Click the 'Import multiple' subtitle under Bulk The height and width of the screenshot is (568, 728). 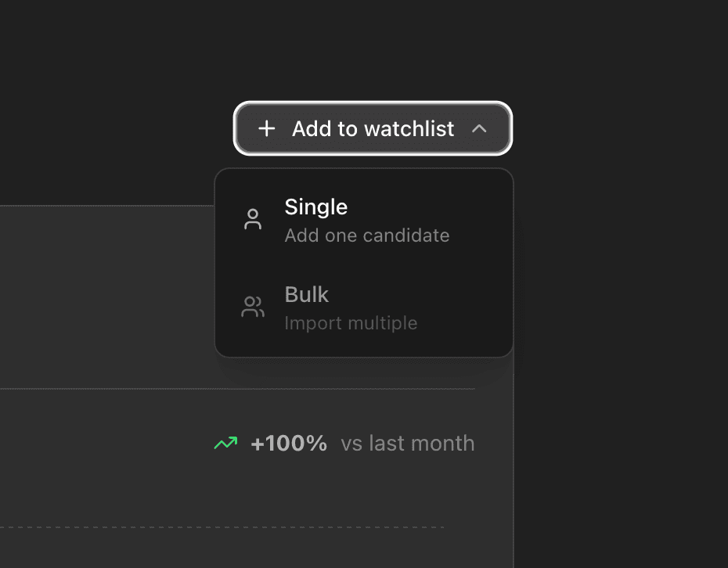point(351,322)
